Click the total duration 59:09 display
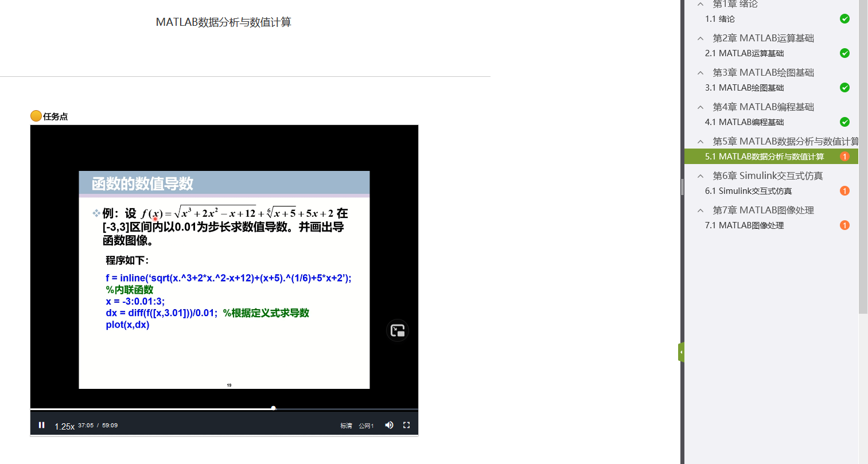 pos(110,426)
